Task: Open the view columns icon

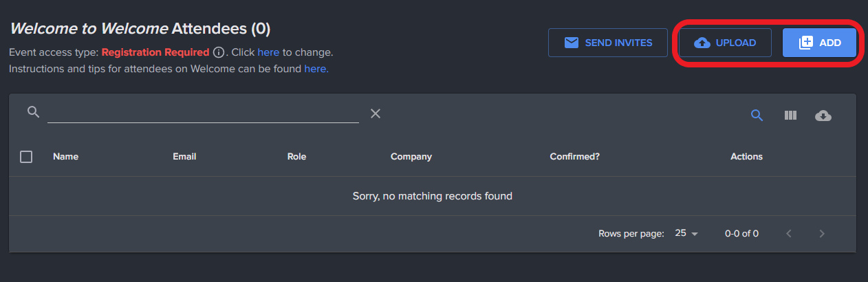Action: 790,116
